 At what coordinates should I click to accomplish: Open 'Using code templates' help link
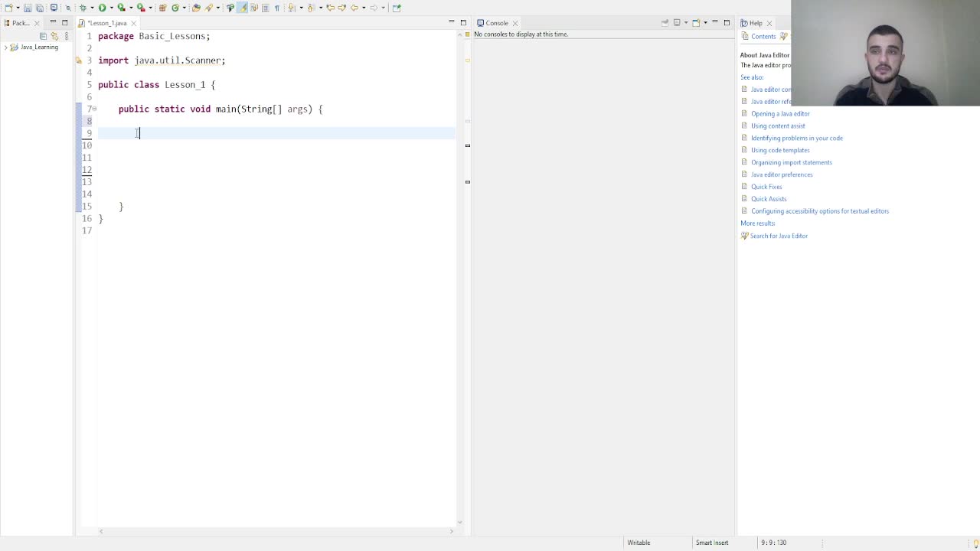click(x=780, y=151)
